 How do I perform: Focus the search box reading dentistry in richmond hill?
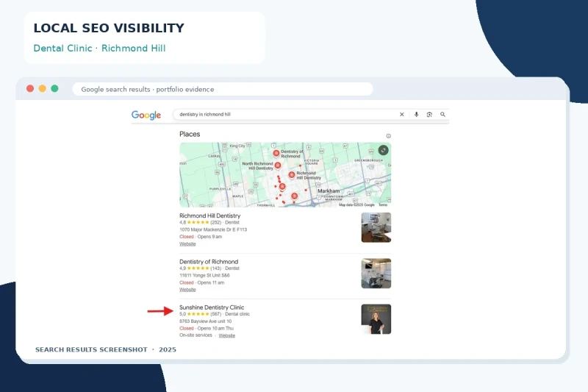[285, 115]
